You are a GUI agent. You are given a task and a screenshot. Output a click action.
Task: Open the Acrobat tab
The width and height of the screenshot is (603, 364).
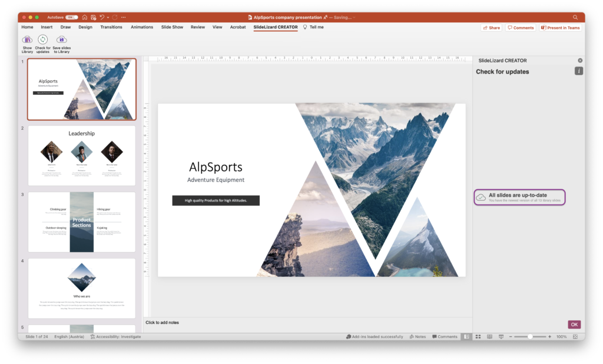tap(238, 27)
